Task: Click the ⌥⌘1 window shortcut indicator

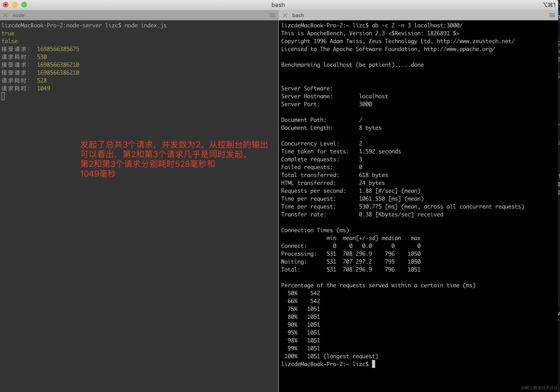Action: (x=549, y=5)
